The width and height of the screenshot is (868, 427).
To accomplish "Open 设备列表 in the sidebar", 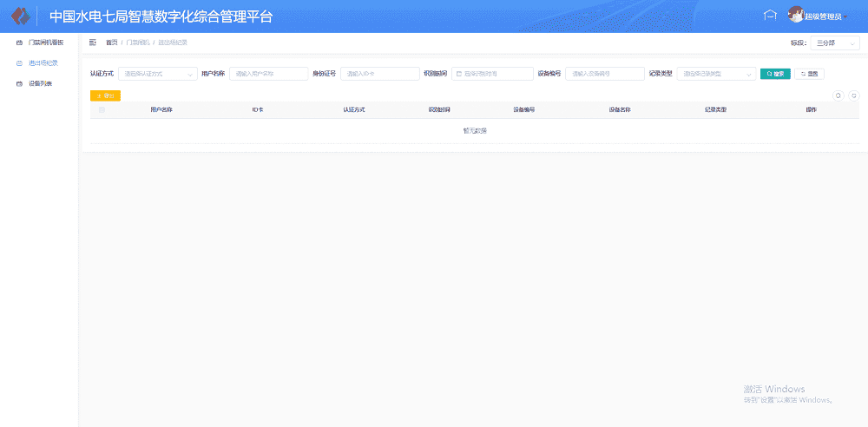I will [x=41, y=83].
